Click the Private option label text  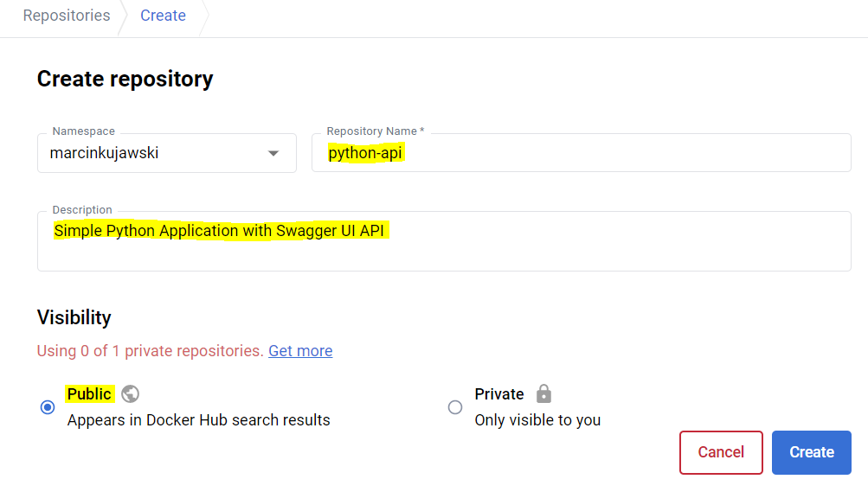[499, 393]
